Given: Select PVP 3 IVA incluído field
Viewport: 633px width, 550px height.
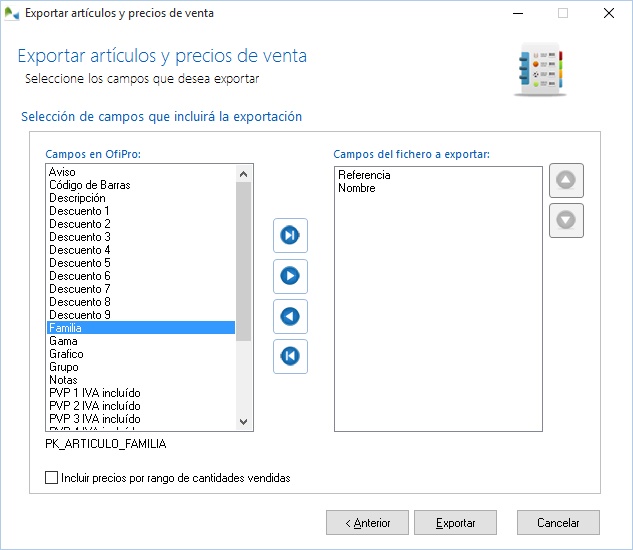Looking at the screenshot, I should (x=141, y=419).
